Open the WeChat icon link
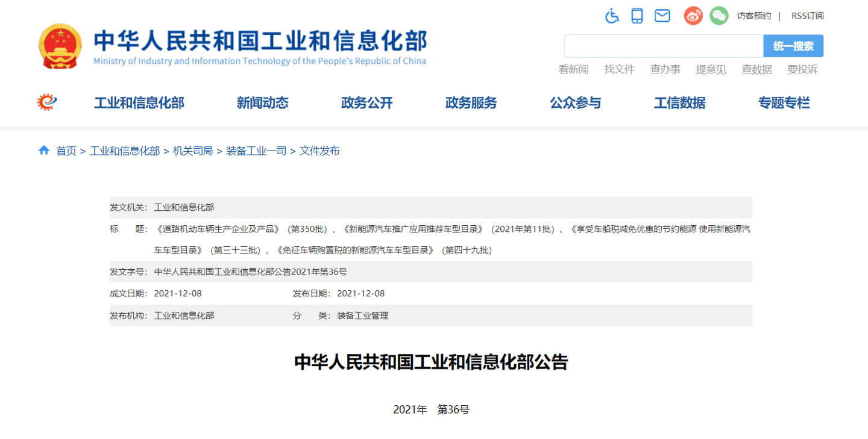The height and width of the screenshot is (439, 868). 719,16
